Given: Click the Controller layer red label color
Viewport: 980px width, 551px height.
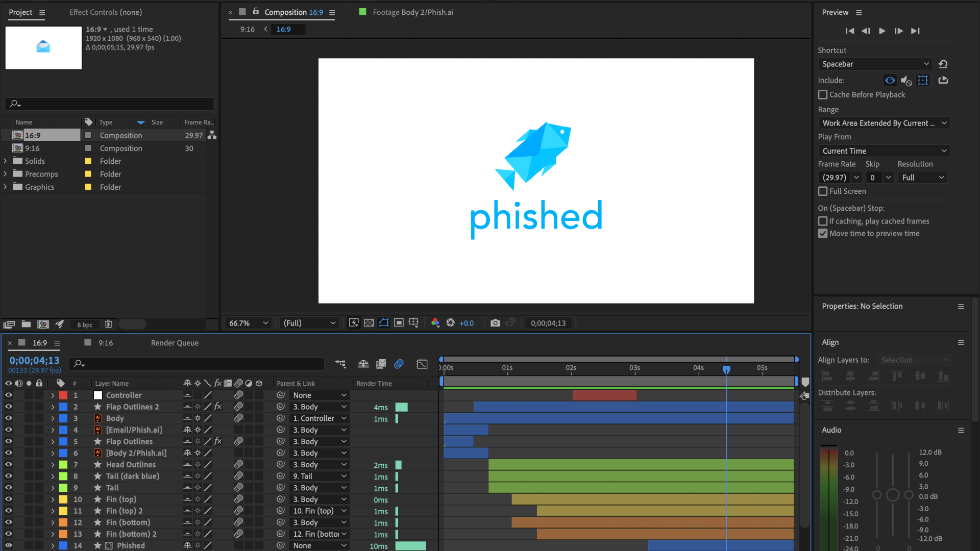Looking at the screenshot, I should click(63, 395).
